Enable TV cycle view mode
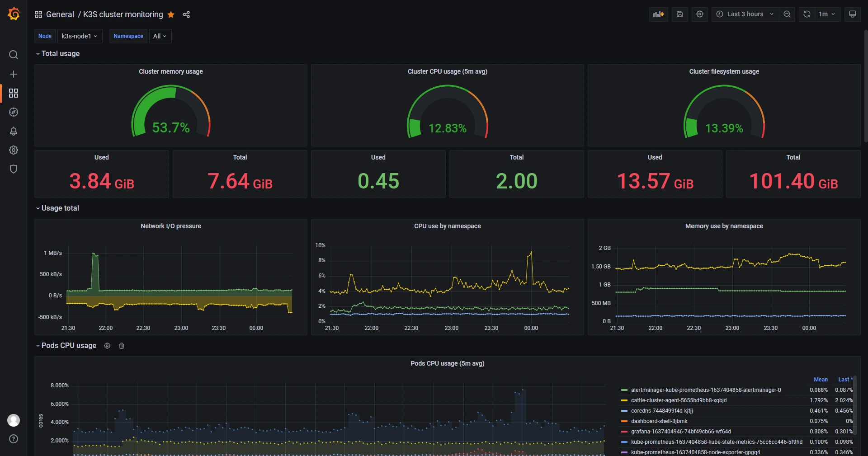The width and height of the screenshot is (868, 456). click(853, 14)
